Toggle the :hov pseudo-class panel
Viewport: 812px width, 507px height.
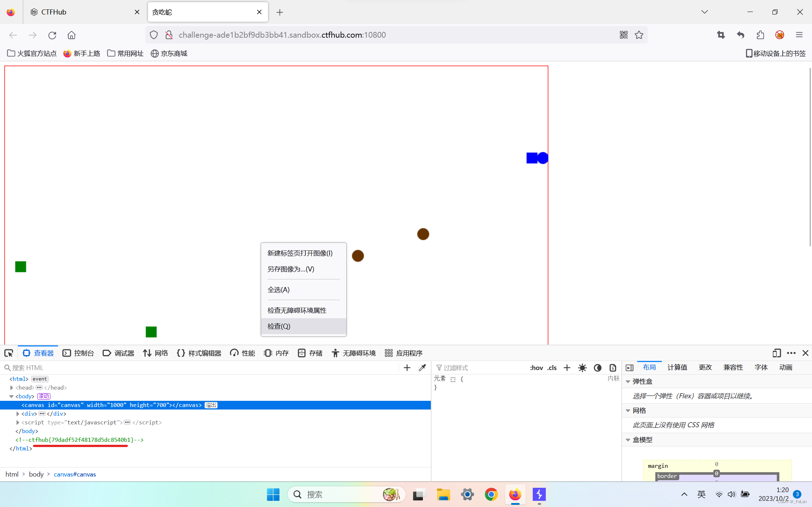536,368
